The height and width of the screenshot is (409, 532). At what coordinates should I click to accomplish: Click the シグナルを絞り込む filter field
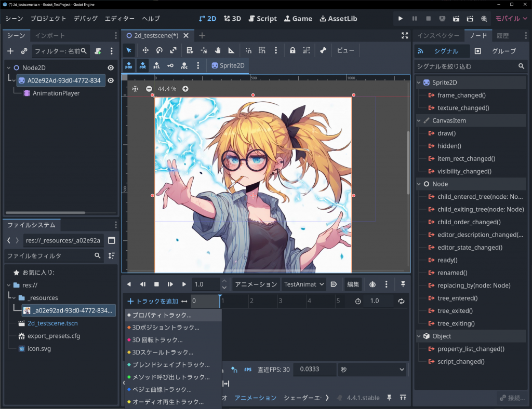pos(465,66)
